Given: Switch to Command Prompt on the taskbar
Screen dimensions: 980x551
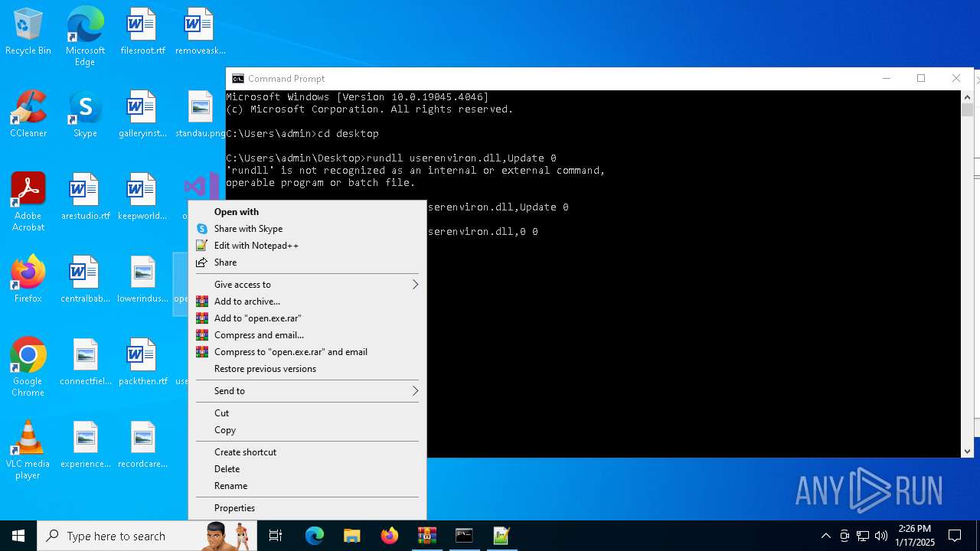Looking at the screenshot, I should tap(464, 536).
